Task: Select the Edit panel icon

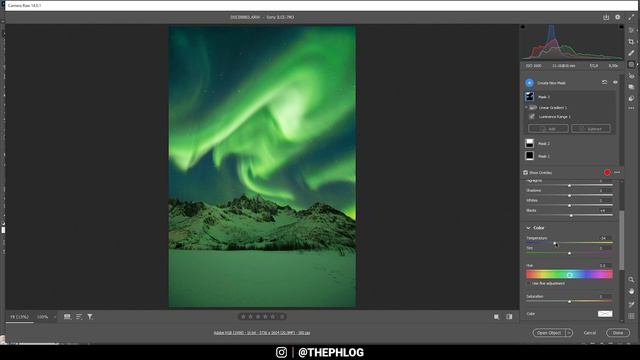Action: click(x=631, y=30)
